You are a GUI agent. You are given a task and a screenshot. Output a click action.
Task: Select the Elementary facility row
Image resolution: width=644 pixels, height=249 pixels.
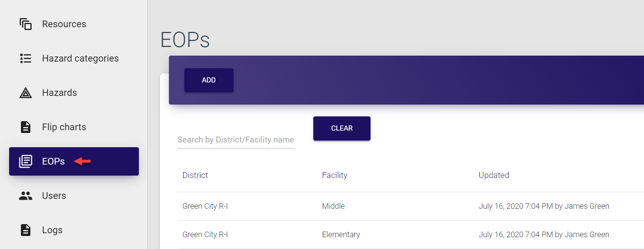(341, 234)
